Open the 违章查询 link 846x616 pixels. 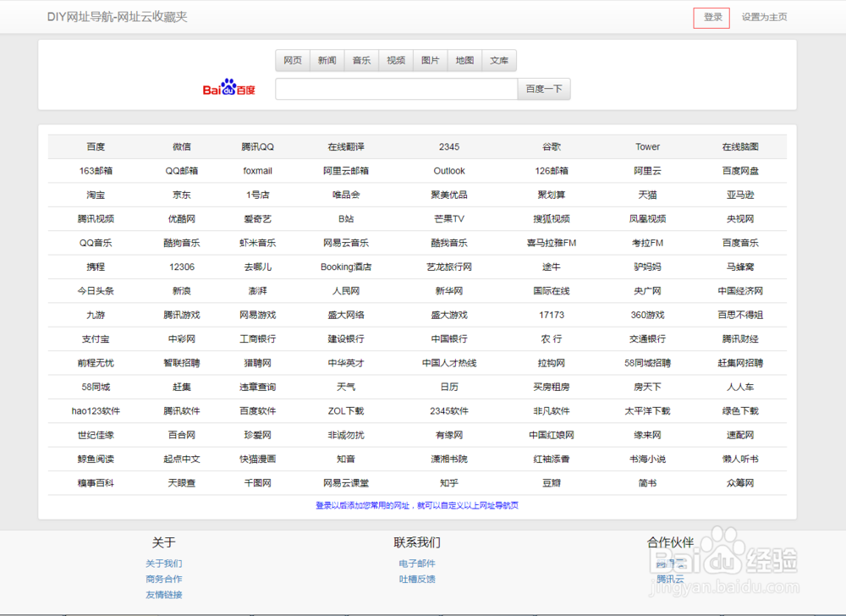pyautogui.click(x=257, y=387)
